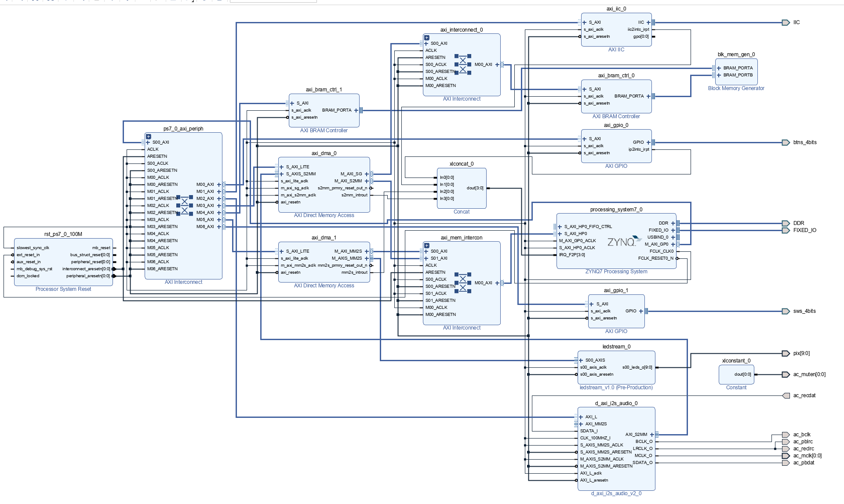Expand BRAM_PORTB interface pin on blk_mem_gen_0
The image size is (844, 504).
pos(719,75)
